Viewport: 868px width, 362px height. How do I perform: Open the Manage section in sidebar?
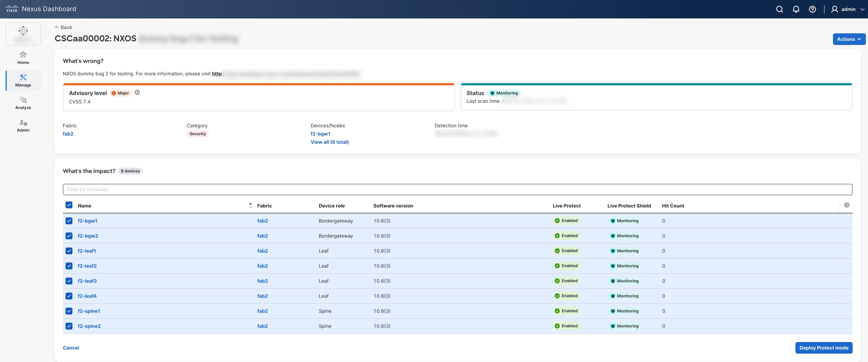coord(23,80)
